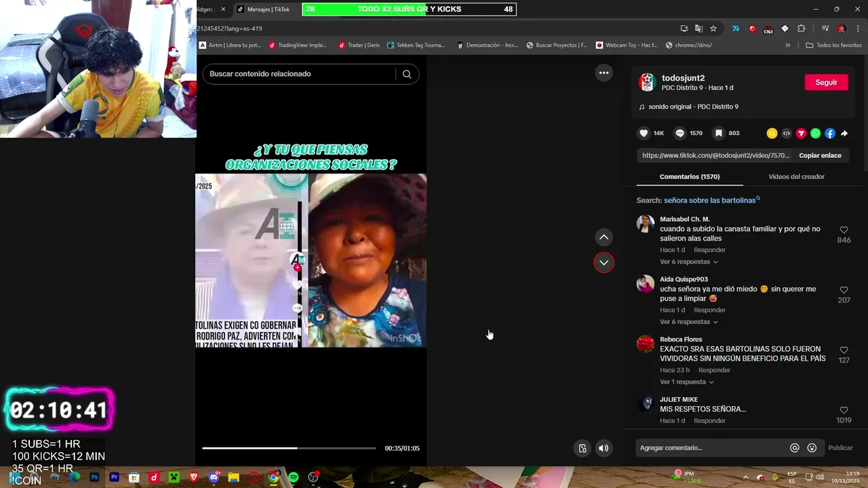The image size is (868, 488).
Task: Mute the video with speaker icon
Action: pos(604,448)
